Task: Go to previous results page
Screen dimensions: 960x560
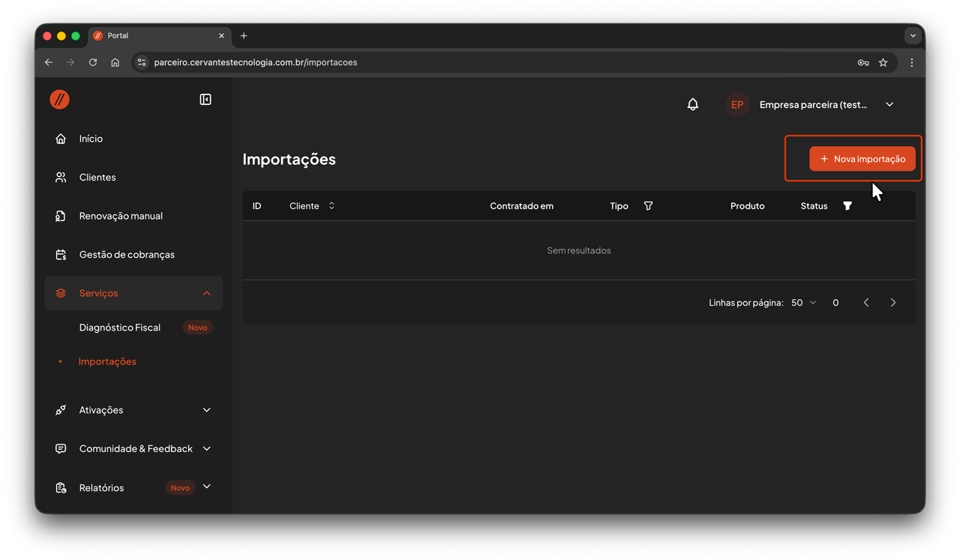Action: (x=866, y=303)
